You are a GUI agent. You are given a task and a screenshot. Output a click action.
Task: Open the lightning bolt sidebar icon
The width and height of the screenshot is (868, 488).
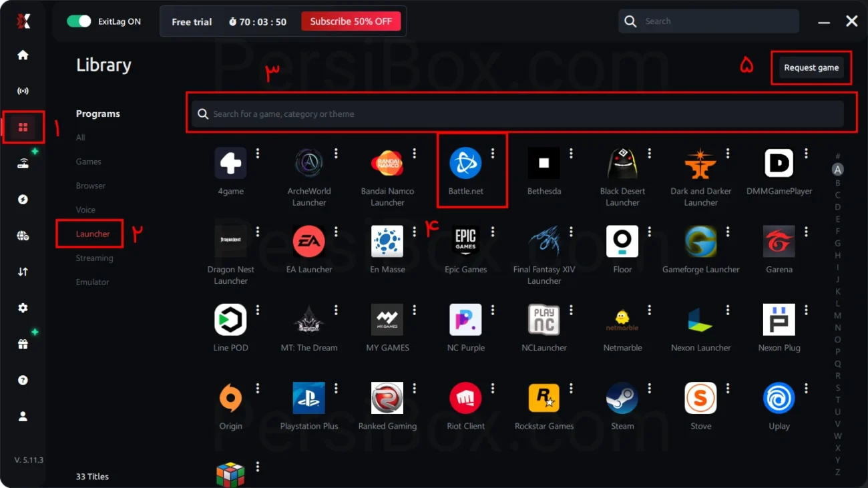click(x=23, y=200)
